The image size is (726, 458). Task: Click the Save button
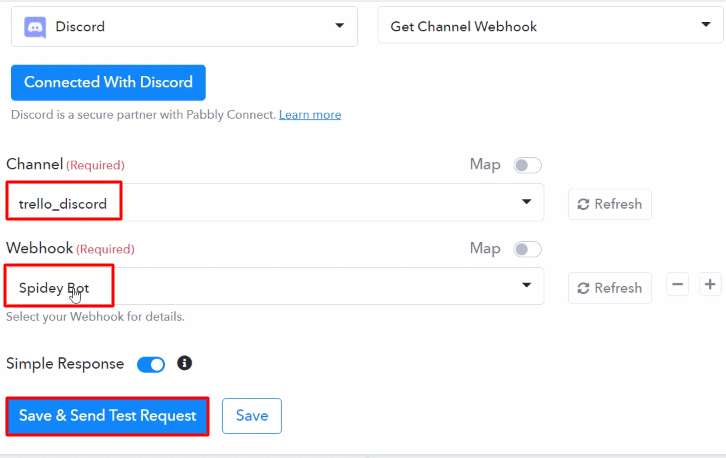point(251,416)
